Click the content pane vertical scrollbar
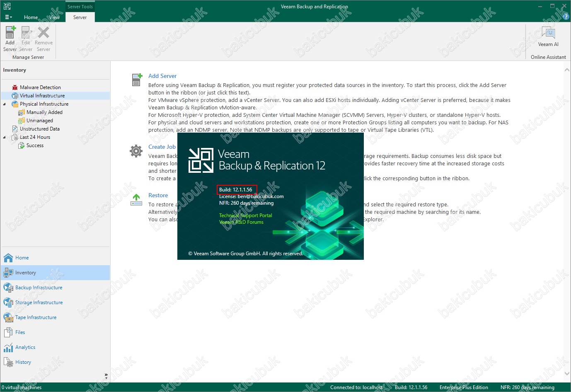The height and width of the screenshot is (392, 571). click(x=567, y=221)
